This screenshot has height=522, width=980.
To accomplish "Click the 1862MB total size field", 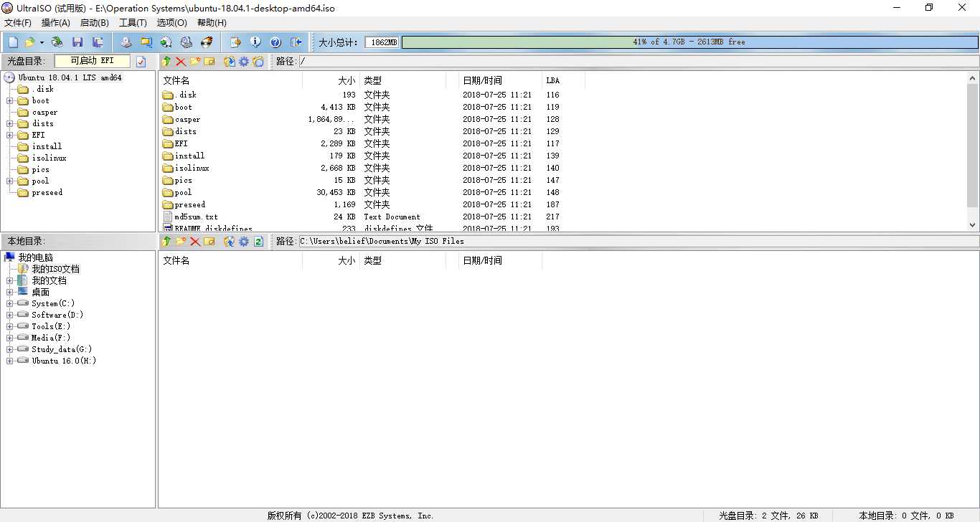I will click(x=382, y=42).
